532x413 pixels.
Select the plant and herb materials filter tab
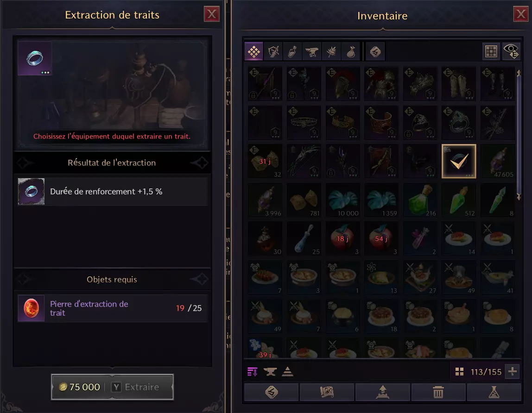(x=331, y=51)
